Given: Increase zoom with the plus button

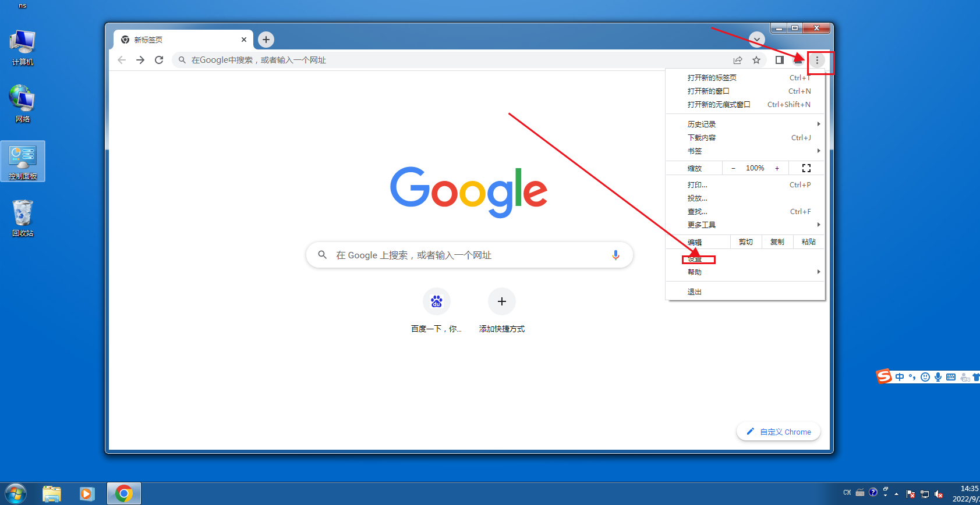Looking at the screenshot, I should pos(777,168).
